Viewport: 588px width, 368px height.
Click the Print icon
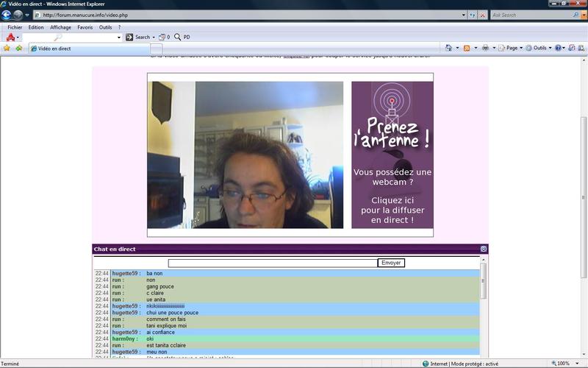click(x=485, y=48)
